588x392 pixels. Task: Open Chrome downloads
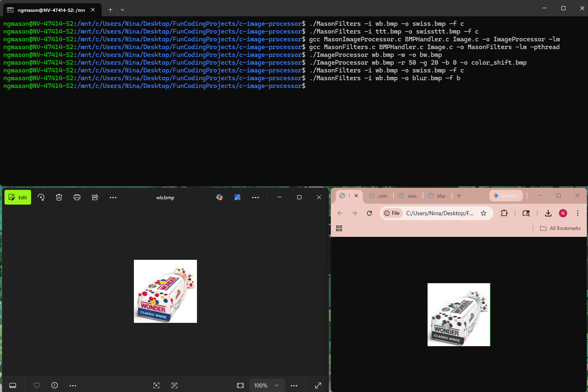tap(548, 213)
